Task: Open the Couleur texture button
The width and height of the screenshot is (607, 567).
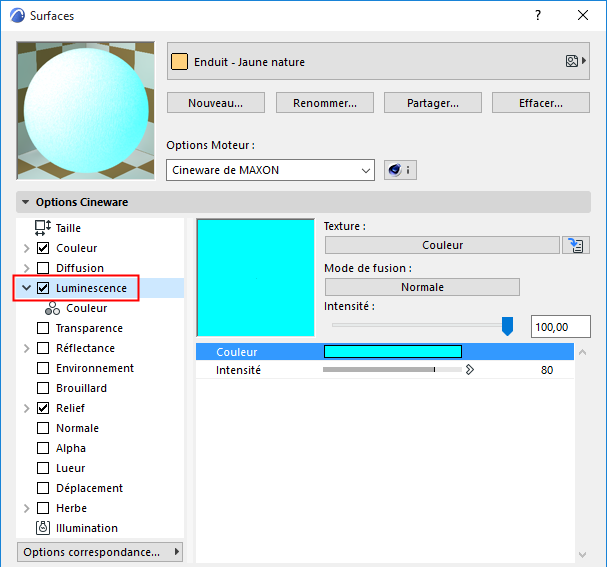Action: (442, 245)
